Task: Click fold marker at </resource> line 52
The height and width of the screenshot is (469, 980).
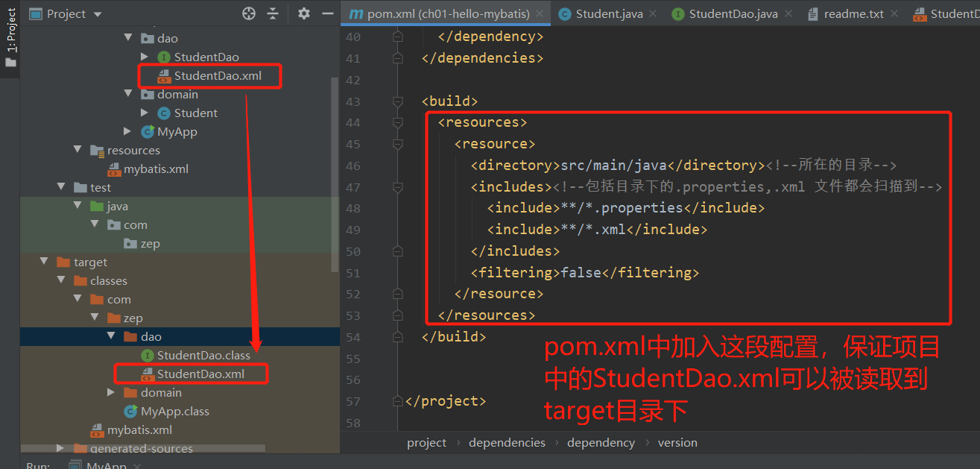Action: click(x=398, y=294)
